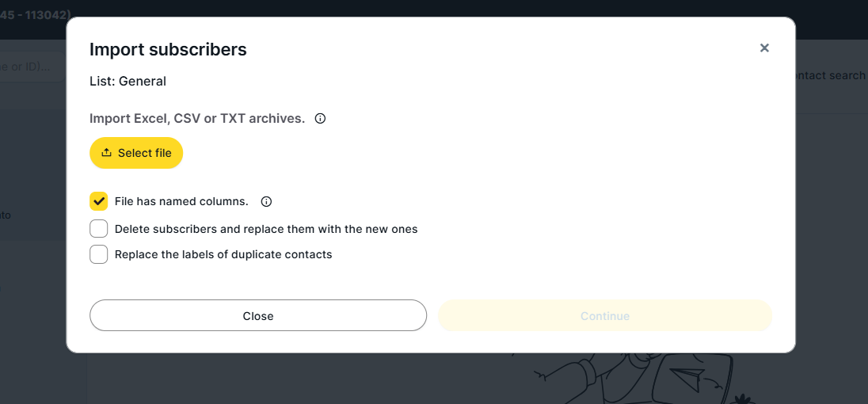
Task: Click the dimmed search field behind the dialog
Action: click(x=32, y=67)
